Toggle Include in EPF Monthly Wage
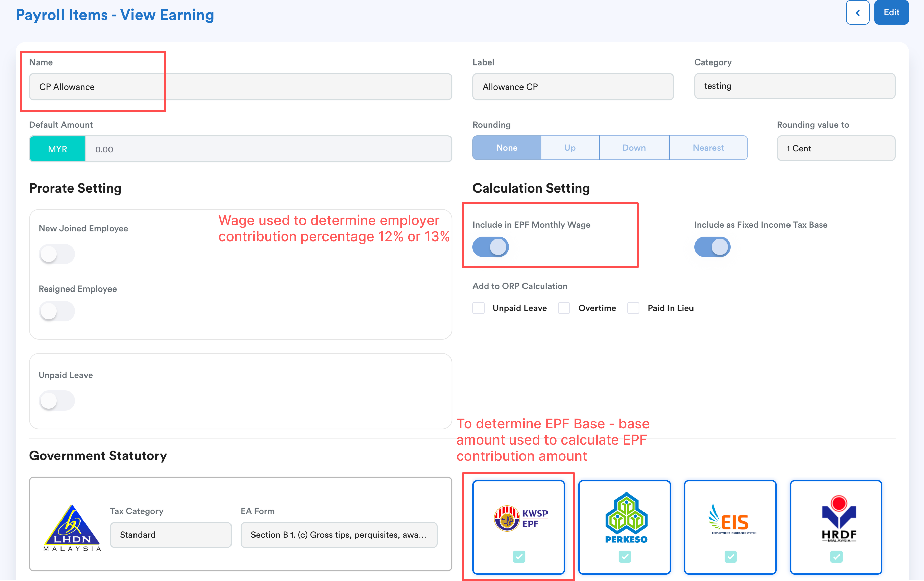The image size is (924, 581). click(490, 247)
